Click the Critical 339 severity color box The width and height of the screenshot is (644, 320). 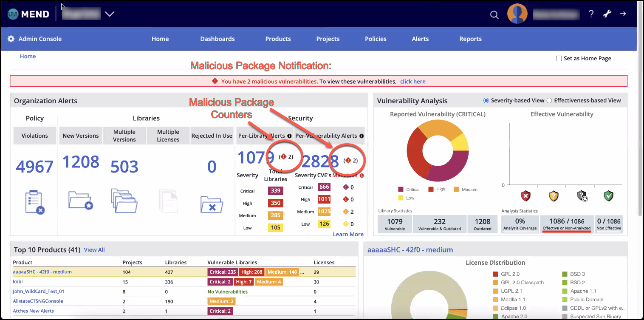click(x=276, y=191)
